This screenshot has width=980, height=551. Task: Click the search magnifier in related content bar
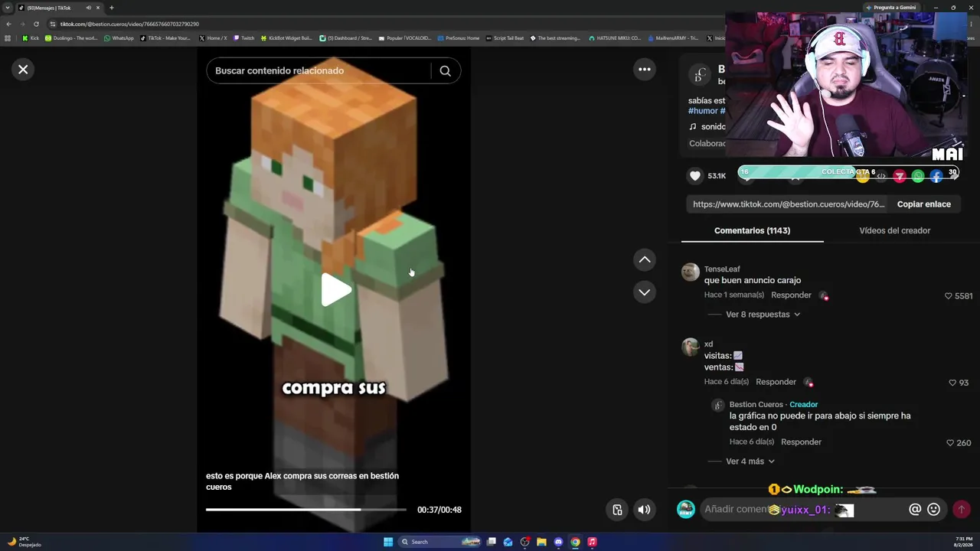445,71
